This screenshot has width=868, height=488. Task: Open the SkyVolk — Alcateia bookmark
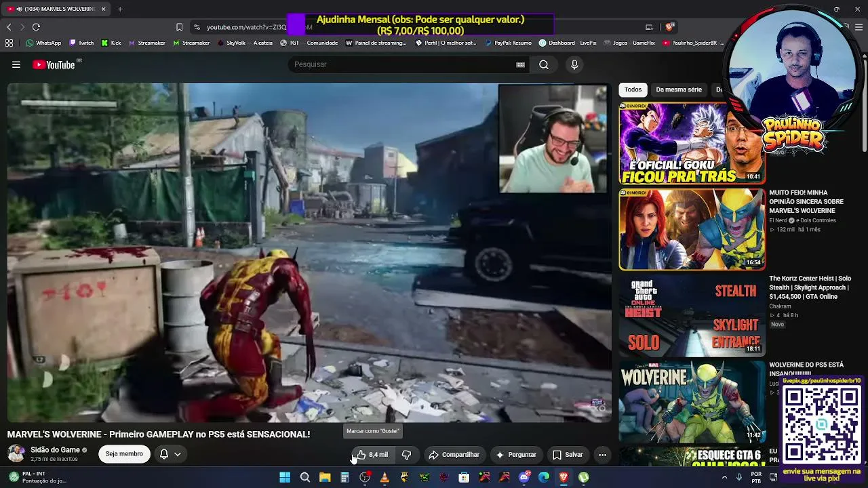point(245,43)
